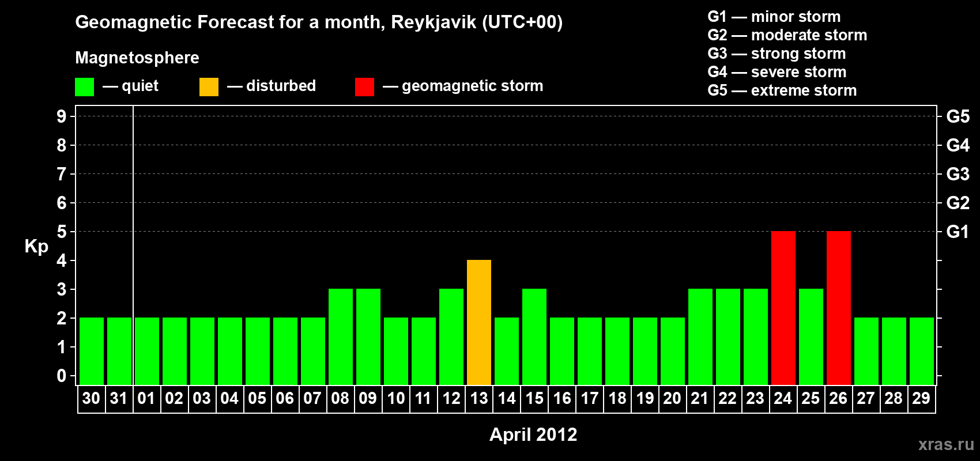
Task: Click the 'G5 — extreme storm' legend line
Action: (x=782, y=90)
